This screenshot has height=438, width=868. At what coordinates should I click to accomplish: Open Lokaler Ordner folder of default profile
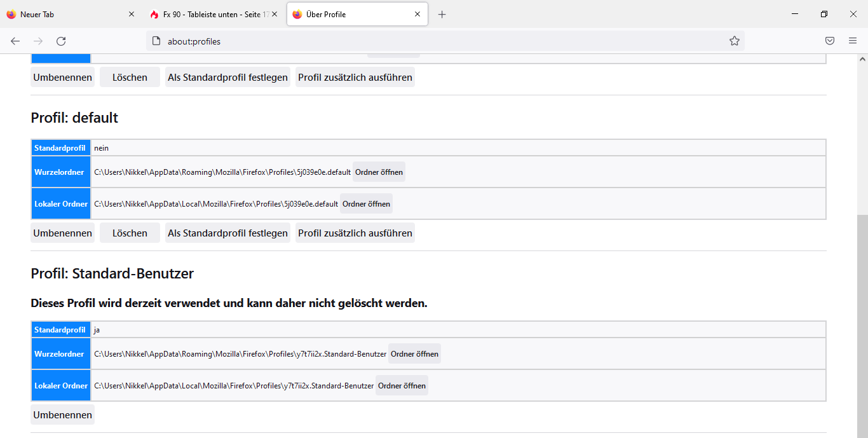[366, 204]
